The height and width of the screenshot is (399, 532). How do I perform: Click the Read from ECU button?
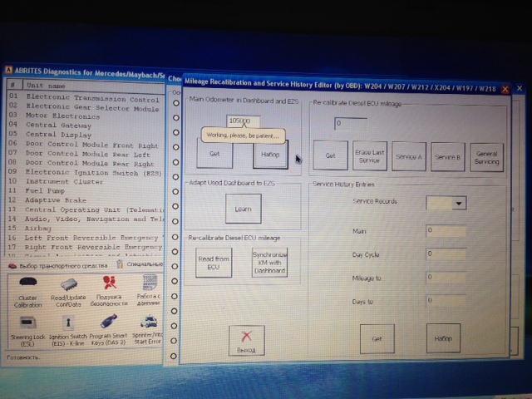click(x=214, y=263)
